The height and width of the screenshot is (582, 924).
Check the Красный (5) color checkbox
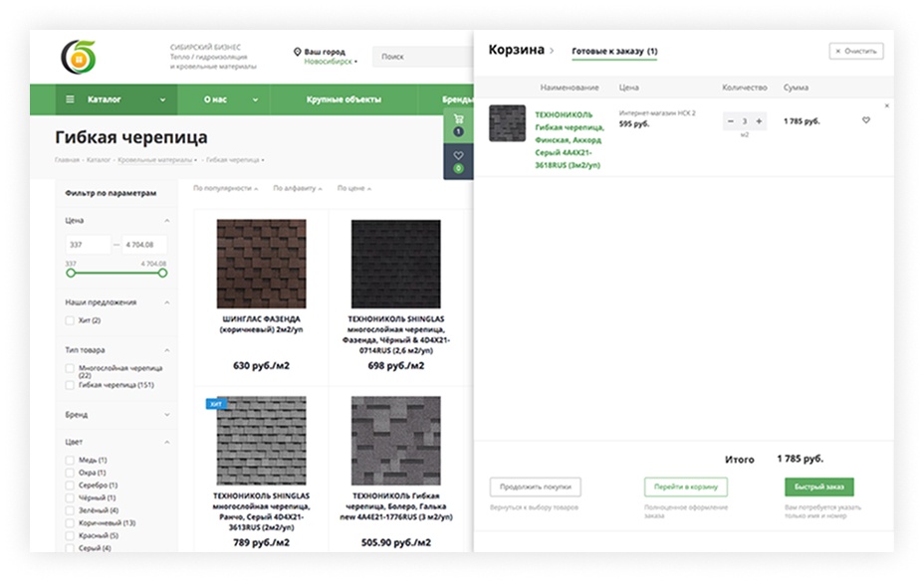(x=70, y=535)
